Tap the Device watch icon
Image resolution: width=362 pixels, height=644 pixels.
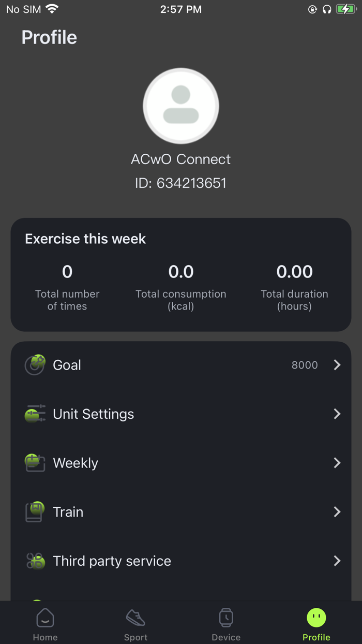[226, 617]
